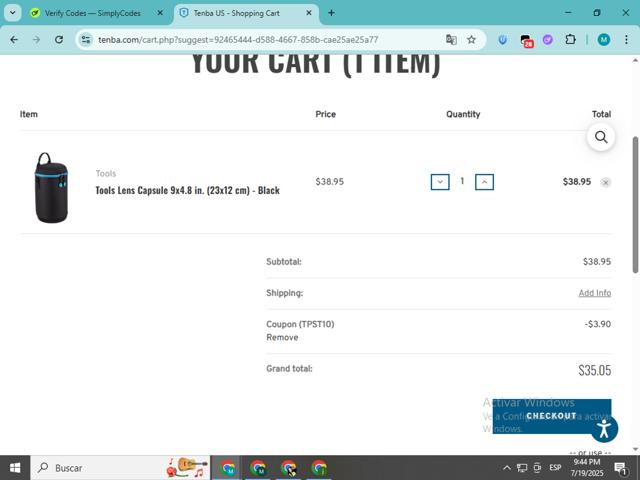
Task: Show hidden system tray icons
Action: 507,468
